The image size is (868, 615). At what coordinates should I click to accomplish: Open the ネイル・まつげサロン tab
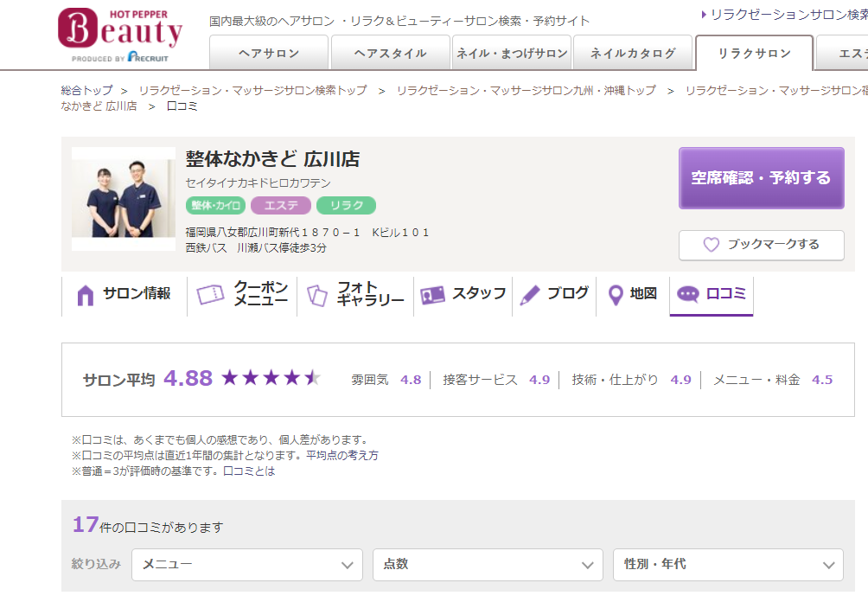coord(512,53)
